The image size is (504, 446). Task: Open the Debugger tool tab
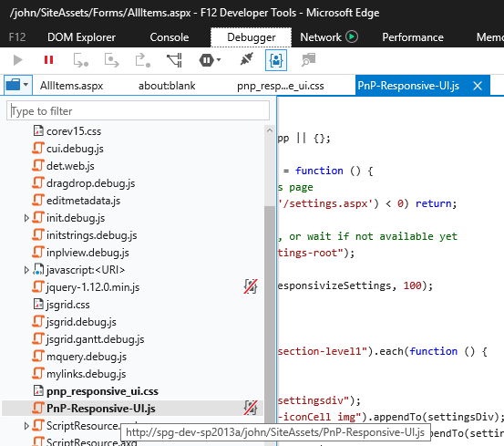click(251, 37)
